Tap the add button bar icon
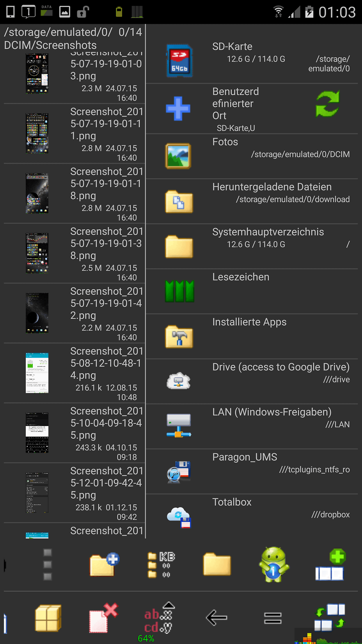This screenshot has width=362, height=644. click(x=330, y=565)
